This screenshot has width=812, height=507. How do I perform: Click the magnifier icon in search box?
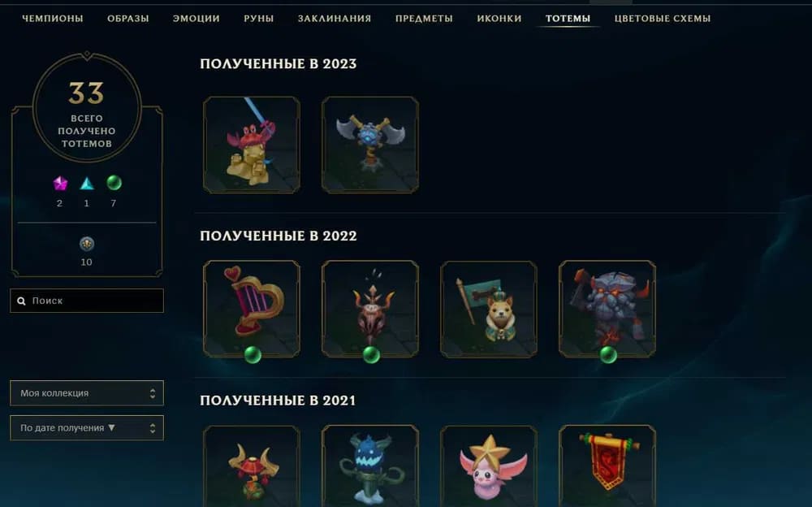[21, 301]
